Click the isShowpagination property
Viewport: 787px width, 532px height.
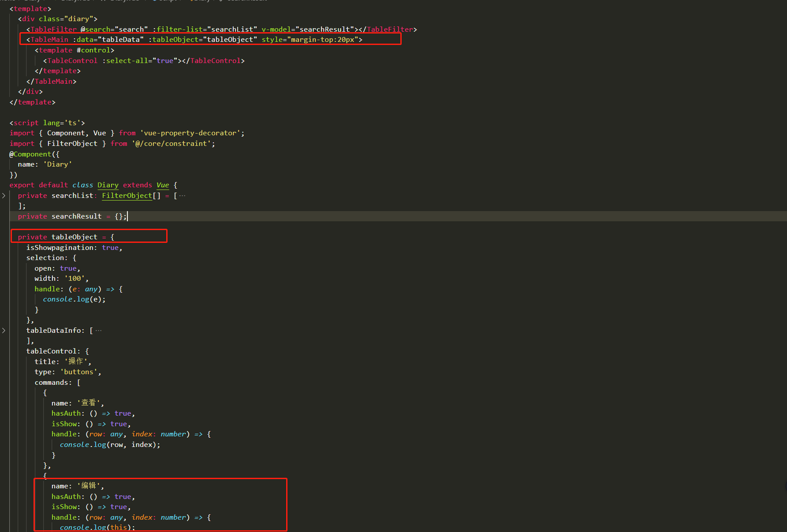(60, 248)
